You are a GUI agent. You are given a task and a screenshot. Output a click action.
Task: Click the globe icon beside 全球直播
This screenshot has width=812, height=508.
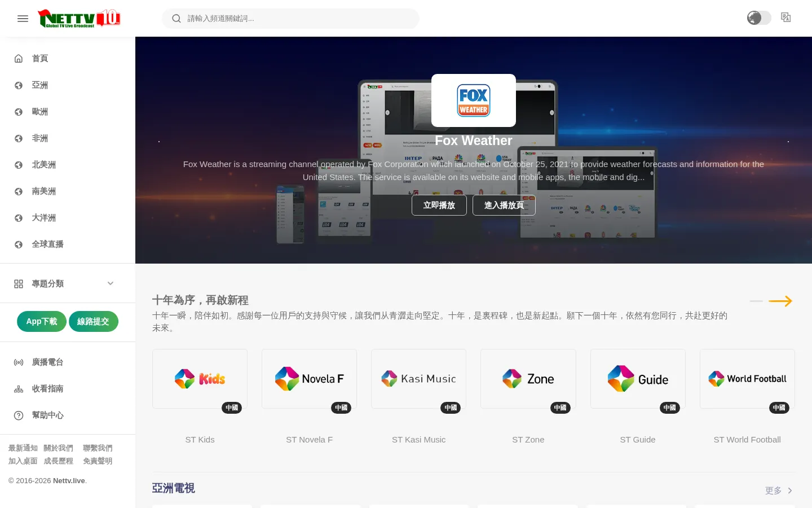(x=19, y=244)
